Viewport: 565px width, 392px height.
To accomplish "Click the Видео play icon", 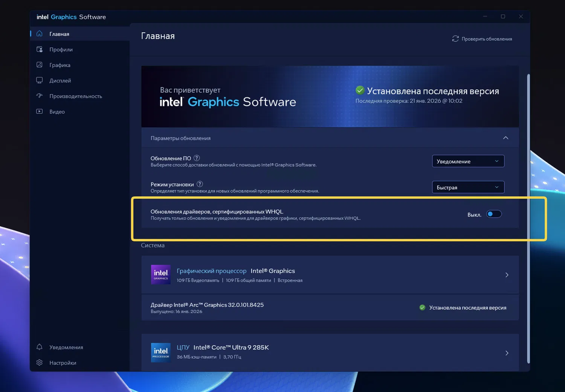I will [x=40, y=111].
